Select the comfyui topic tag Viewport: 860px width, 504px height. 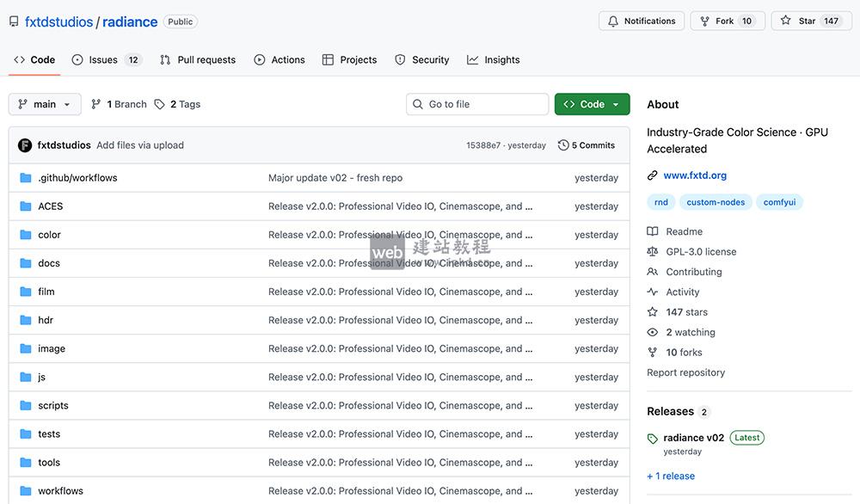pyautogui.click(x=779, y=202)
